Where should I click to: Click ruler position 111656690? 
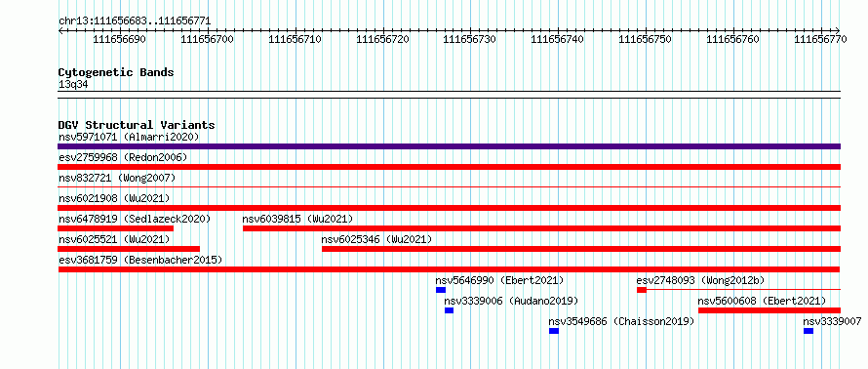click(120, 39)
